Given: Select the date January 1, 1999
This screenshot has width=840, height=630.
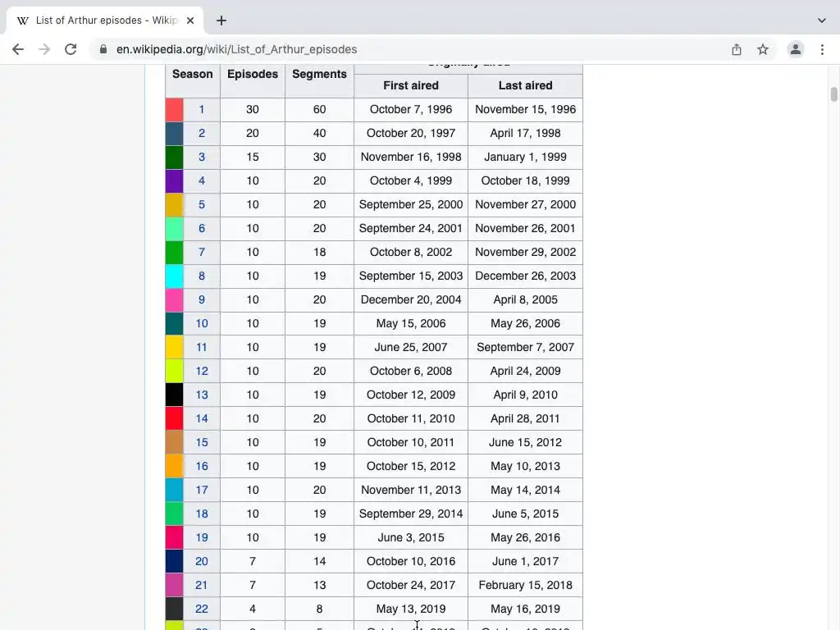Looking at the screenshot, I should click(526, 157).
